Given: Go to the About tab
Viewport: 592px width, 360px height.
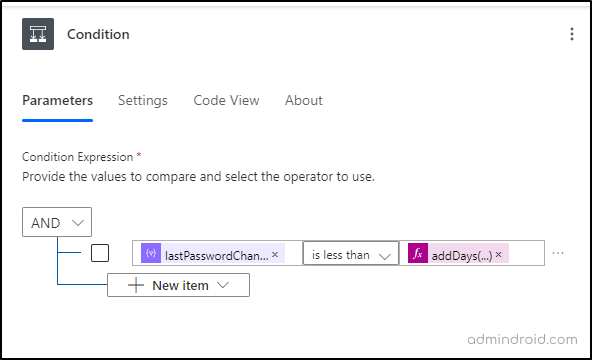Looking at the screenshot, I should tap(304, 100).
